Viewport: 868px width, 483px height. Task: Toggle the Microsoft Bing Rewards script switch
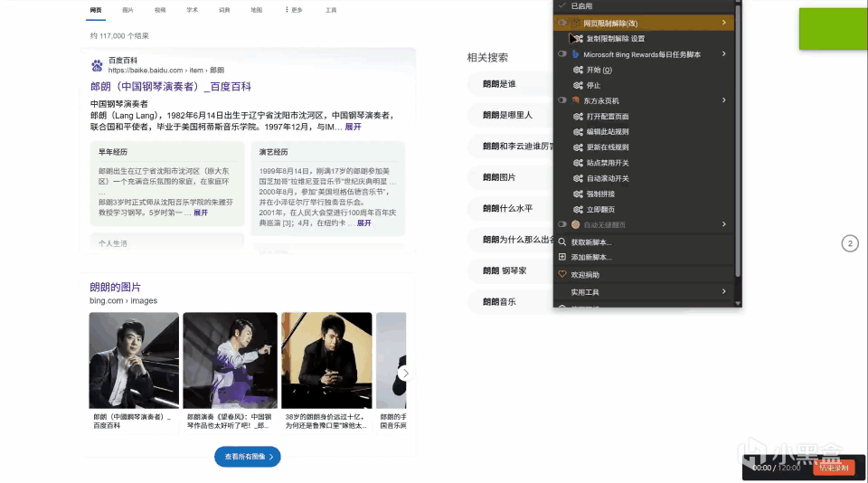click(x=561, y=53)
